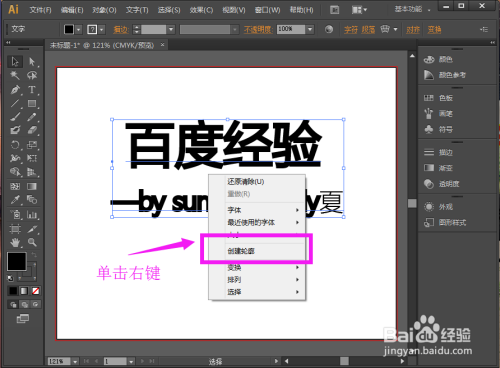The image size is (500, 368).
Task: Select the Lasso tool
Action: 32,76
